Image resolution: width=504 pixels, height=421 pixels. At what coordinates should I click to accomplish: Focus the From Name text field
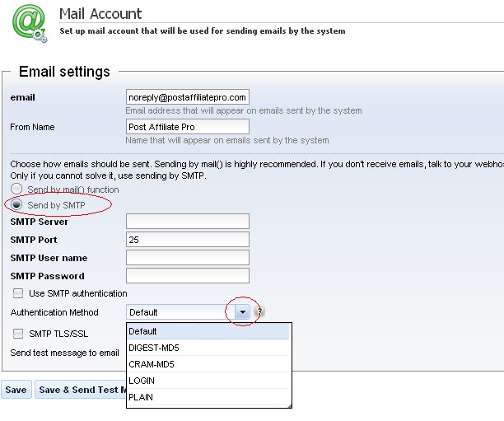click(187, 127)
